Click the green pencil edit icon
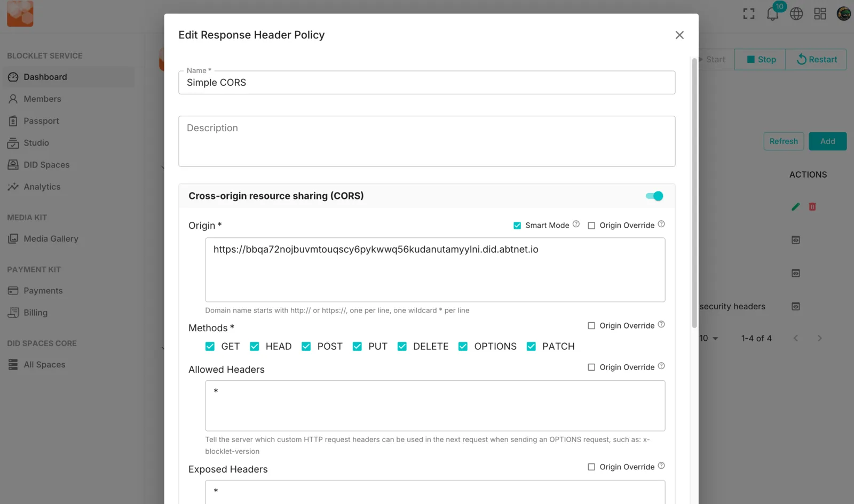This screenshot has height=504, width=854. 795,206
